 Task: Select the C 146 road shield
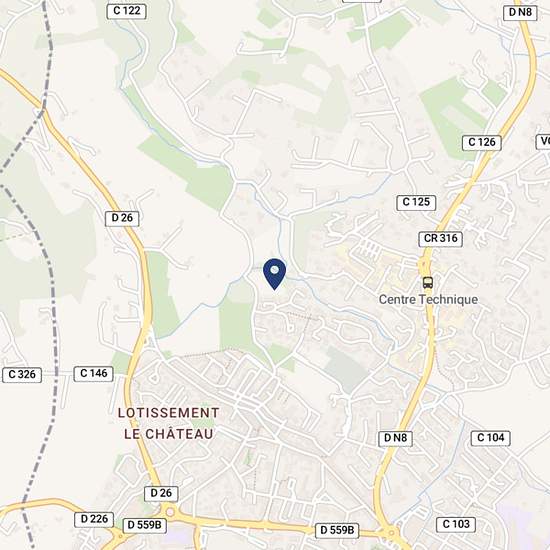click(93, 374)
